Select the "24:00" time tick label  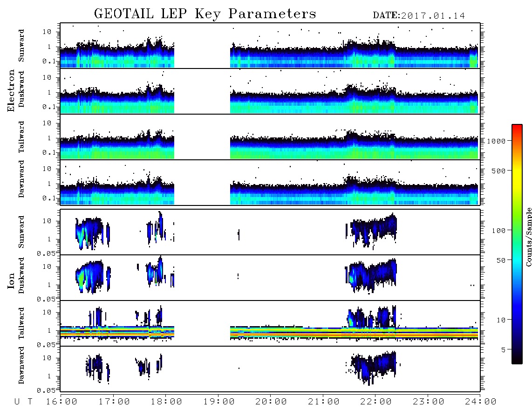coord(481,402)
